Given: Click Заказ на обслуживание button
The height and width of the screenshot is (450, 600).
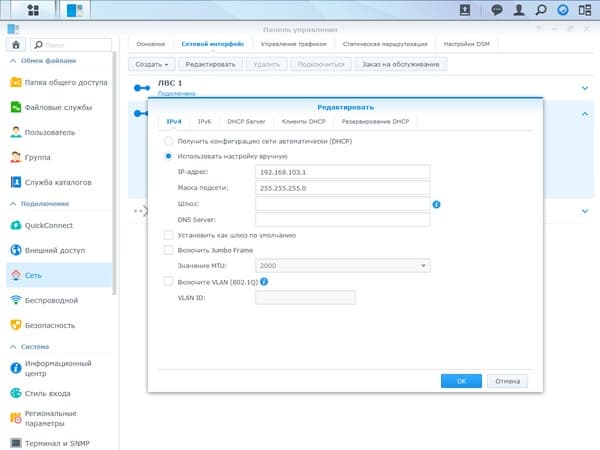Looking at the screenshot, I should [401, 64].
